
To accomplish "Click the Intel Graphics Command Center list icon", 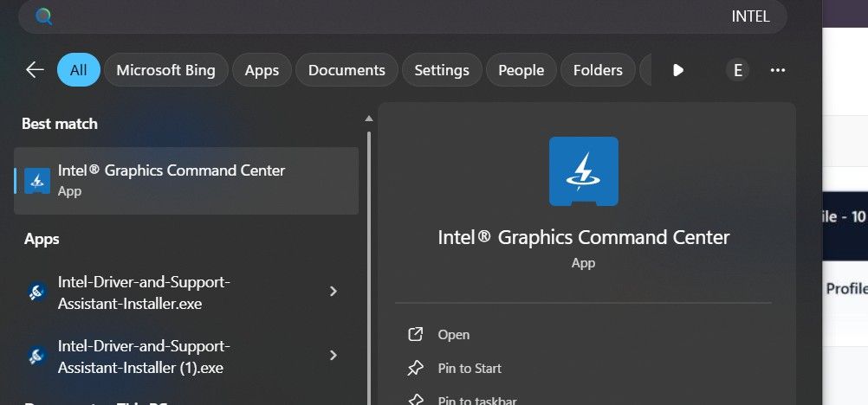I will point(37,180).
